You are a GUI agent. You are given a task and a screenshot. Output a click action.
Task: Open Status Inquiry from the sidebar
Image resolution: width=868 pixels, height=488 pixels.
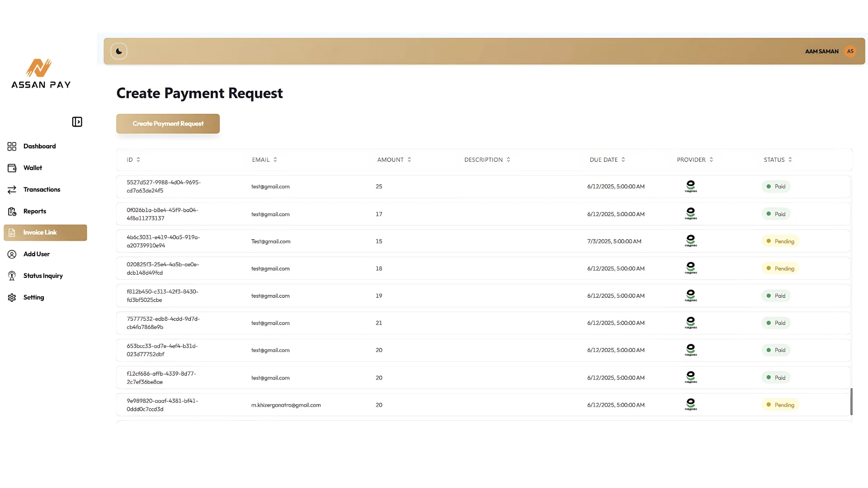click(x=12, y=276)
